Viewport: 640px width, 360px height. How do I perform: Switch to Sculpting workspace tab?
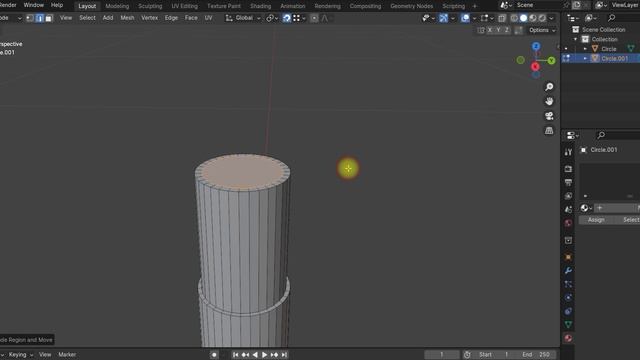click(x=150, y=6)
